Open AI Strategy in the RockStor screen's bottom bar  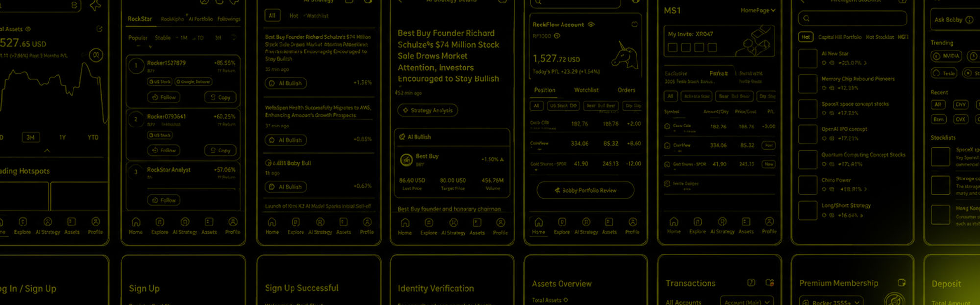(x=185, y=226)
